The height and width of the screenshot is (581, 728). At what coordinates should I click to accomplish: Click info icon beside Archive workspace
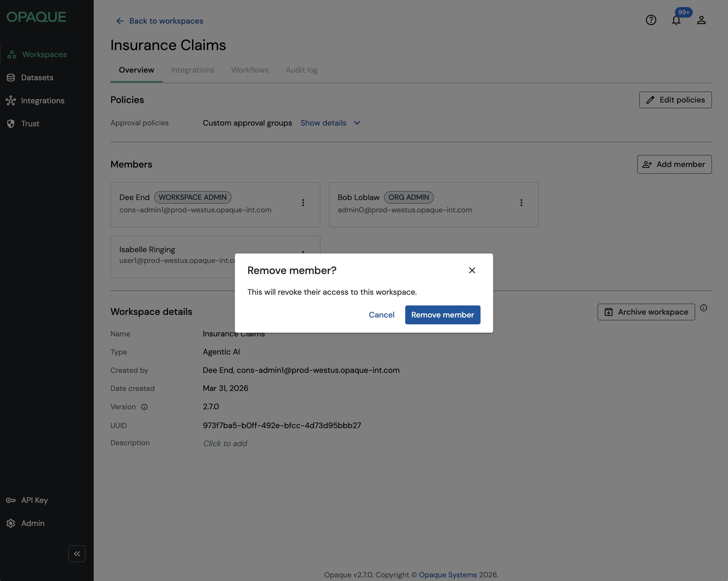point(703,308)
